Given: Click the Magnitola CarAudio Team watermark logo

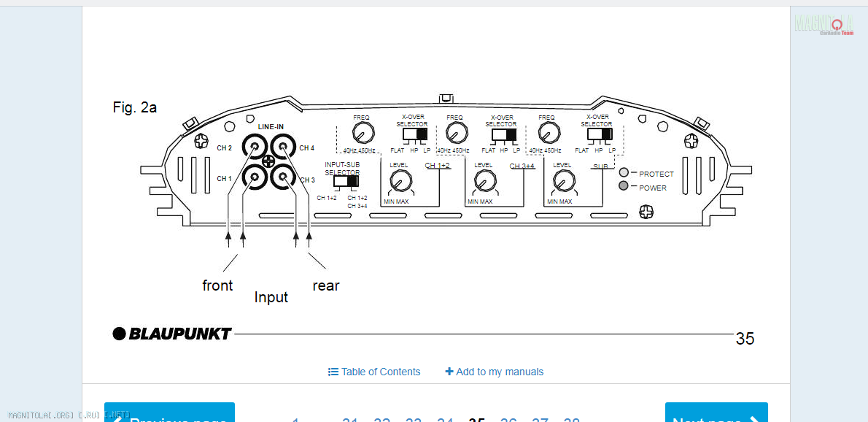Looking at the screenshot, I should coord(824,24).
